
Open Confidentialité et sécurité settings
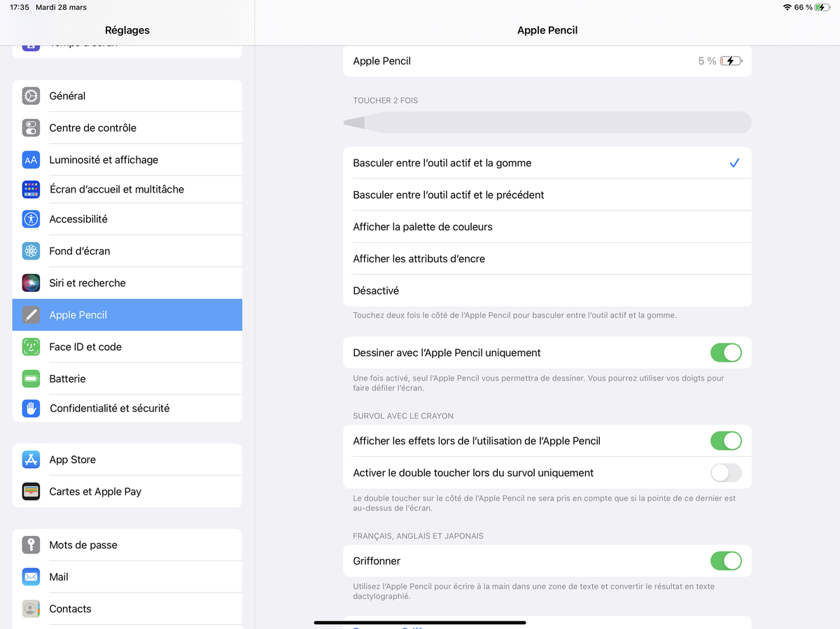[x=127, y=408]
